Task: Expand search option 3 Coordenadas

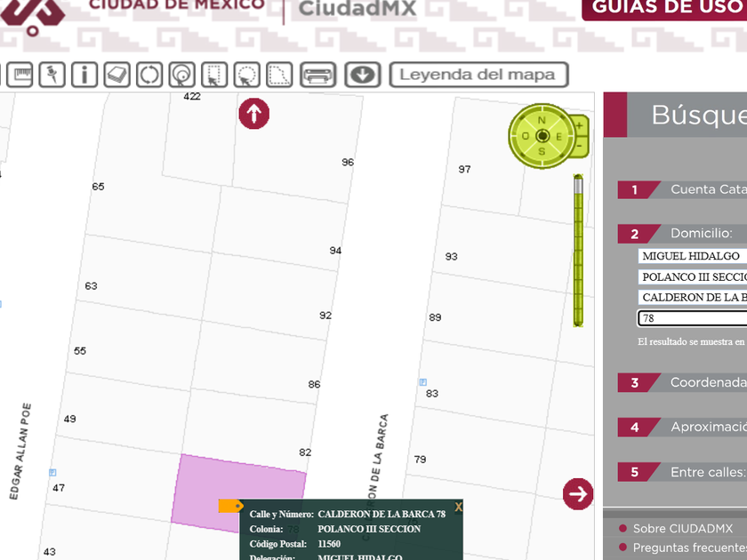Action: [x=682, y=382]
